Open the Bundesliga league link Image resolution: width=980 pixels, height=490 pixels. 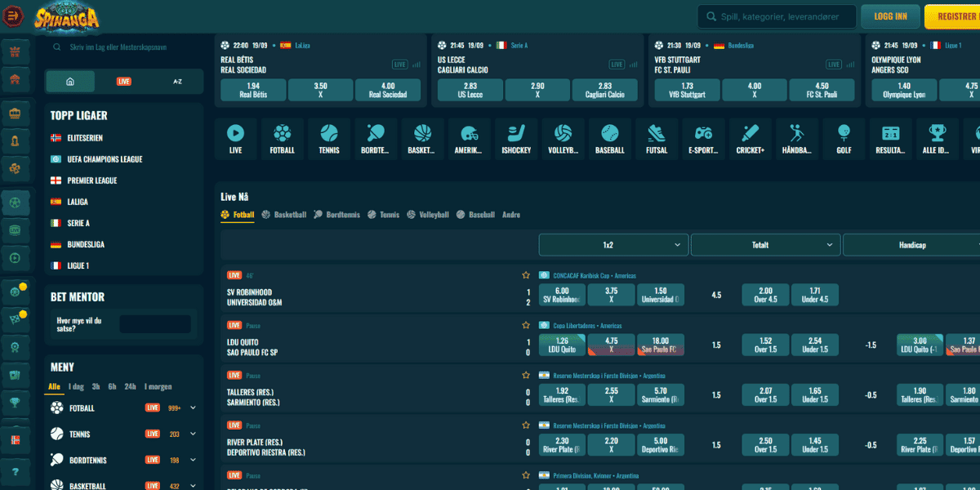pos(78,244)
